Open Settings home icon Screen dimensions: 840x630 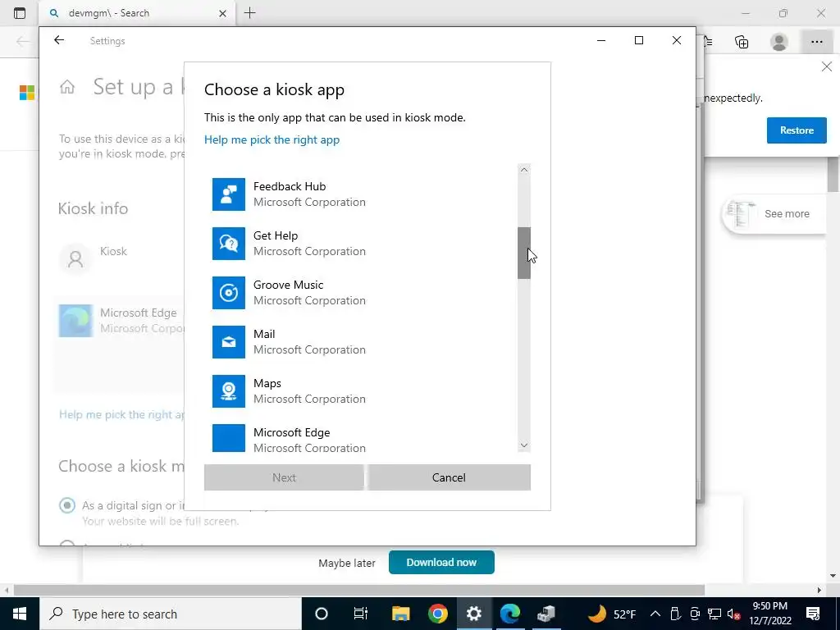click(67, 87)
